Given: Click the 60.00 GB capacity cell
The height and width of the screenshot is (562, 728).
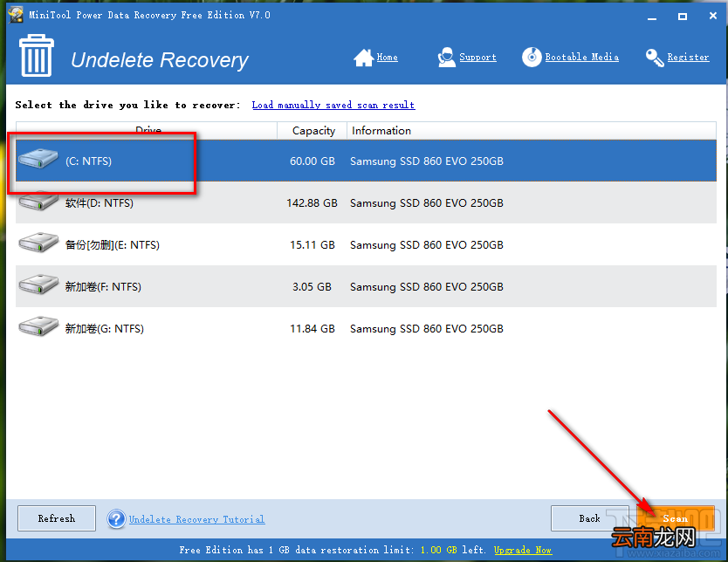Looking at the screenshot, I should pos(312,161).
